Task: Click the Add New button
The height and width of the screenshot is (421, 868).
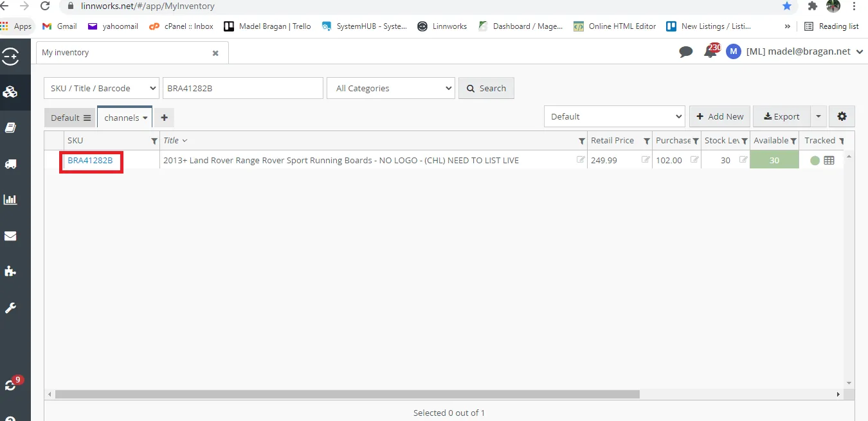Action: click(719, 116)
